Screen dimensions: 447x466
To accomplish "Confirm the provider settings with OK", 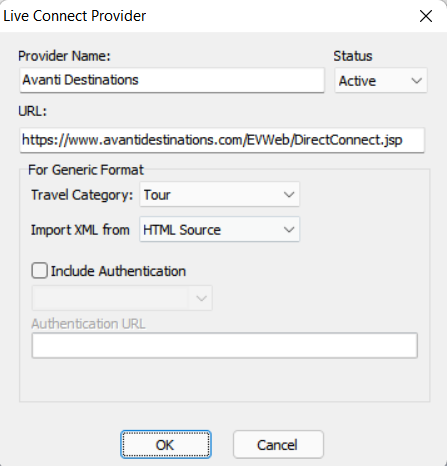I will pyautogui.click(x=166, y=444).
